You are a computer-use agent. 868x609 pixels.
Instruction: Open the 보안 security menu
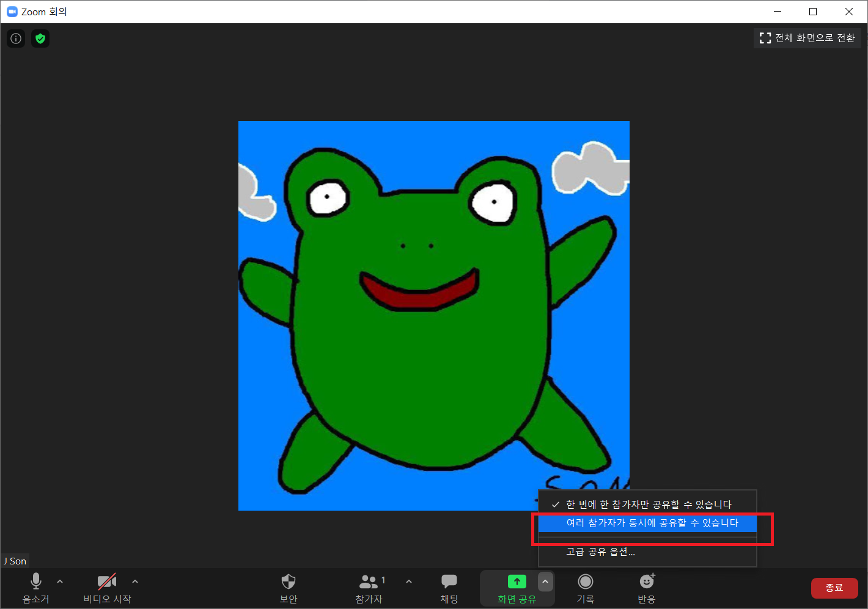pos(289,588)
